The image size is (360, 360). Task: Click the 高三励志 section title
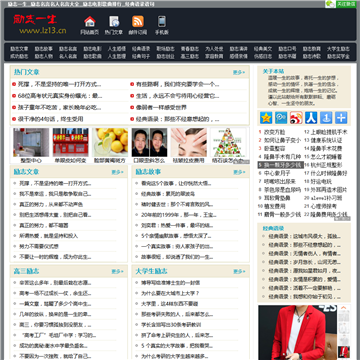[x=26, y=271]
